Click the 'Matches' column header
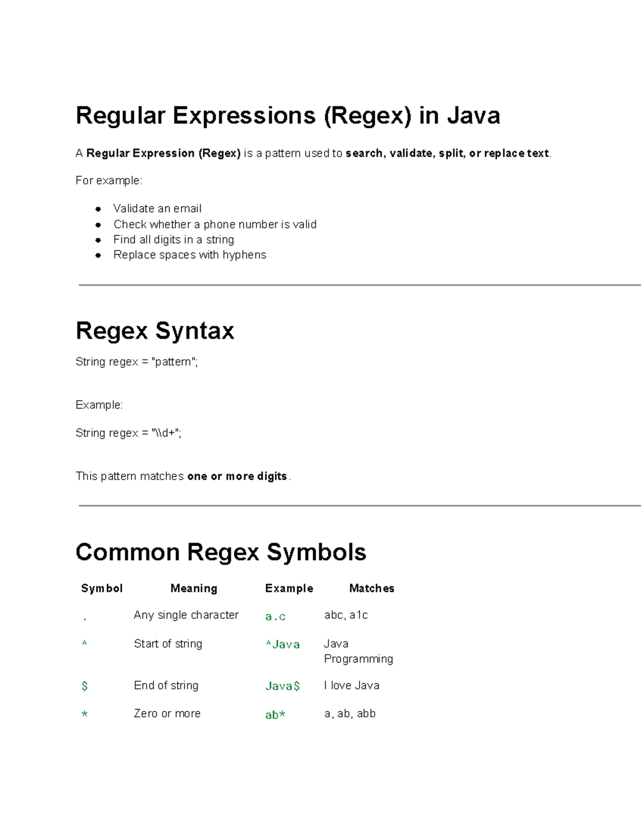 (x=371, y=589)
